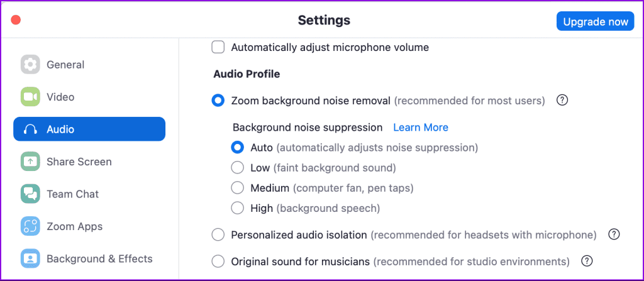The width and height of the screenshot is (644, 281).
Task: Click the Share Screen icon
Action: [x=30, y=162]
